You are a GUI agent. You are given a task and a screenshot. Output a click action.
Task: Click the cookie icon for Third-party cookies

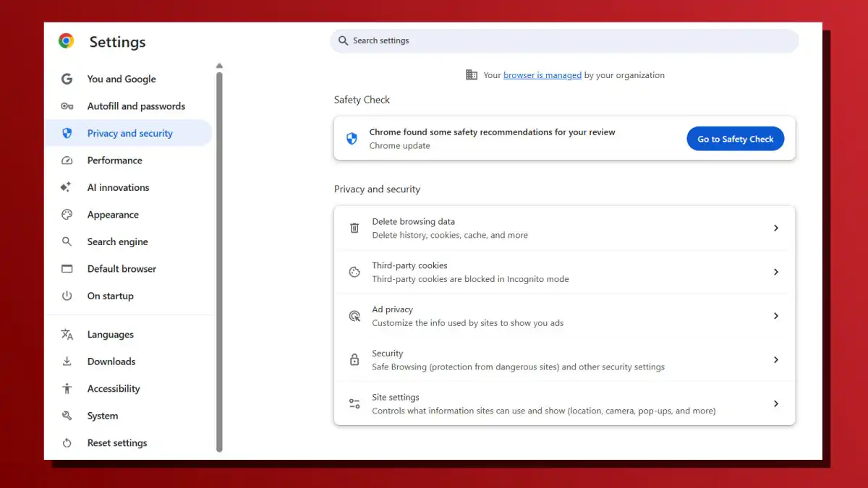pos(354,272)
